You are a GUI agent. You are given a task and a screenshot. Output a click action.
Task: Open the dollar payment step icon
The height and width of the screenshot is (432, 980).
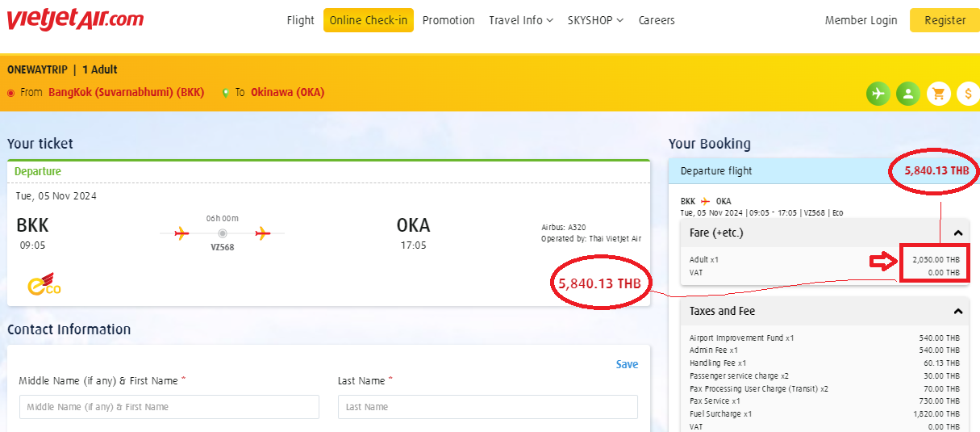coord(968,94)
